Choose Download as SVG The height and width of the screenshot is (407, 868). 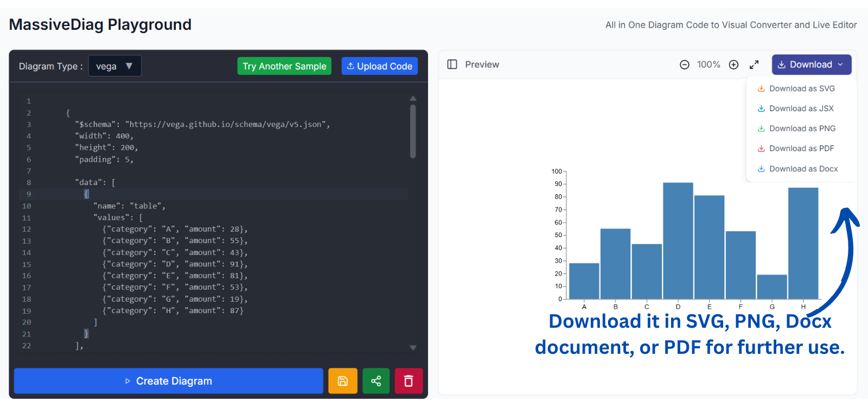click(x=796, y=88)
